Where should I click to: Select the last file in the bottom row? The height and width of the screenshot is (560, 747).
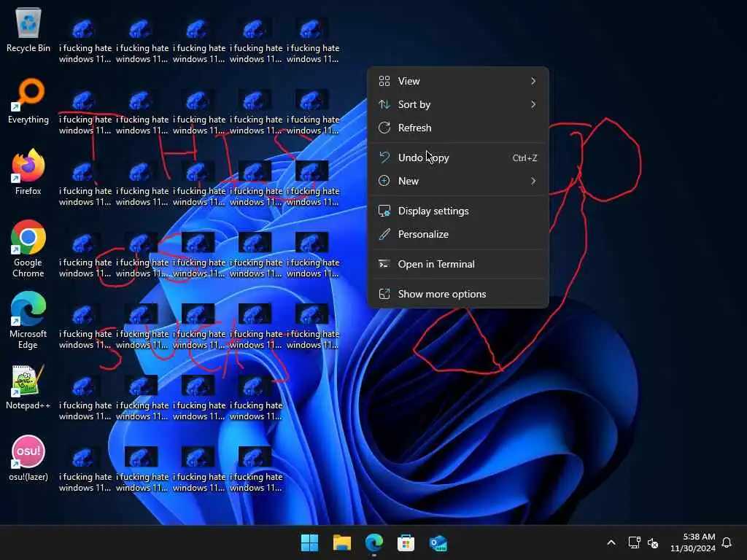256,470
